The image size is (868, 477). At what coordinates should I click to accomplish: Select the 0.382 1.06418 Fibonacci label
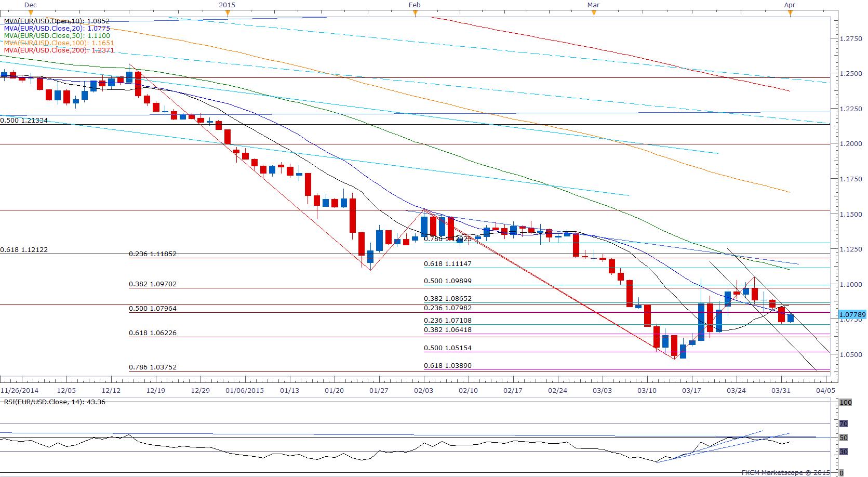[x=448, y=330]
